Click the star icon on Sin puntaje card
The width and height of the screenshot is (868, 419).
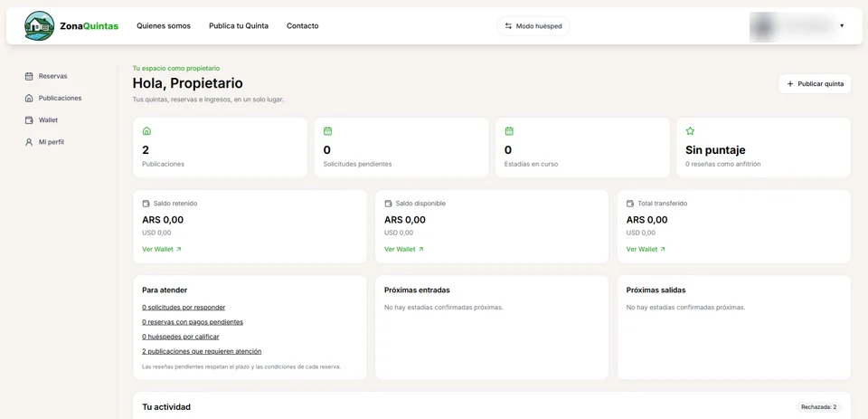(x=690, y=131)
